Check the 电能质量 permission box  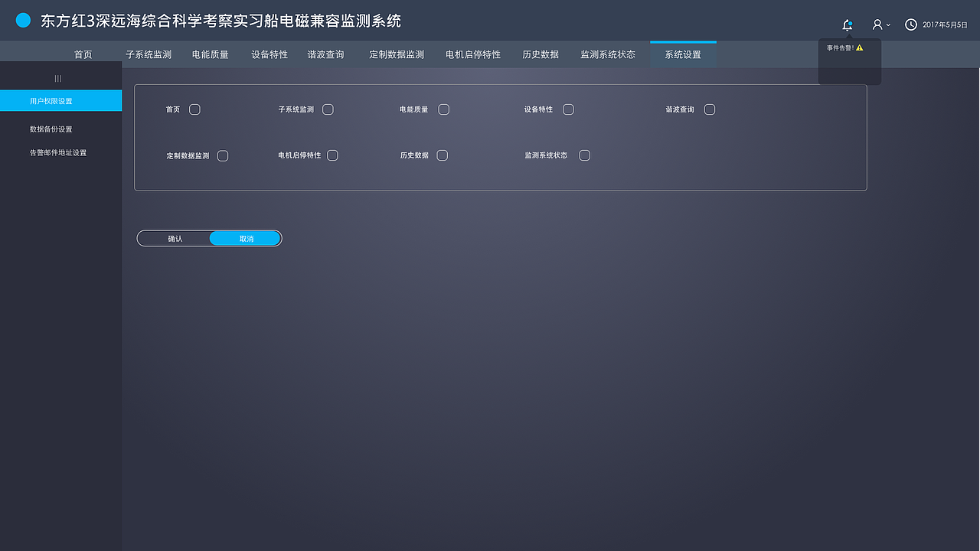443,109
